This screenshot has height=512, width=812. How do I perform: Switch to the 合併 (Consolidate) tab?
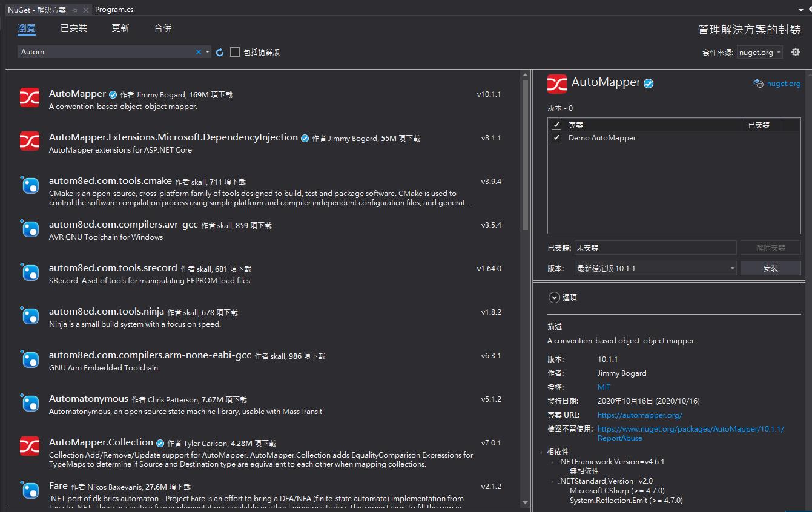(x=163, y=28)
